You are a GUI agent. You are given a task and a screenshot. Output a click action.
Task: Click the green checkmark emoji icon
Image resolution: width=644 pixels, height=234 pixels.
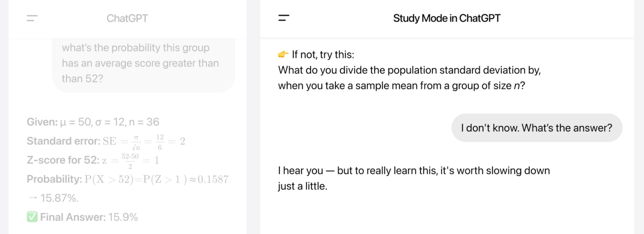(32, 217)
